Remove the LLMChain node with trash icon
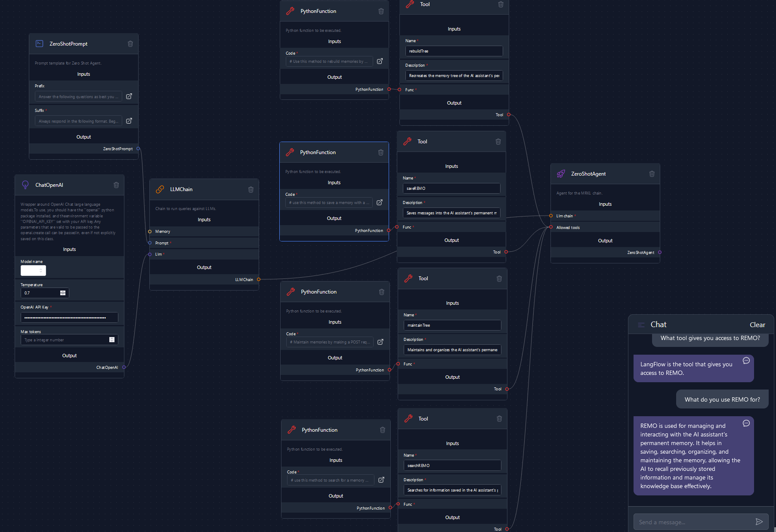776x532 pixels. (x=251, y=189)
